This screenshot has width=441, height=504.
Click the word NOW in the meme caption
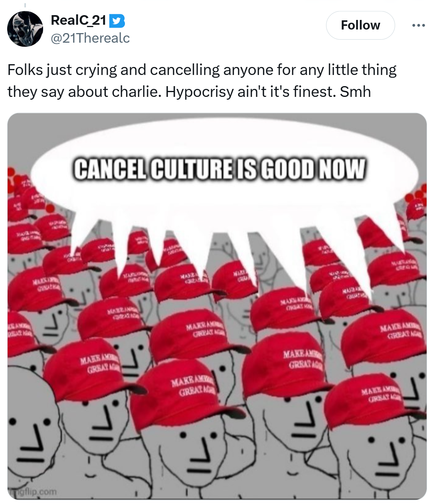342,169
